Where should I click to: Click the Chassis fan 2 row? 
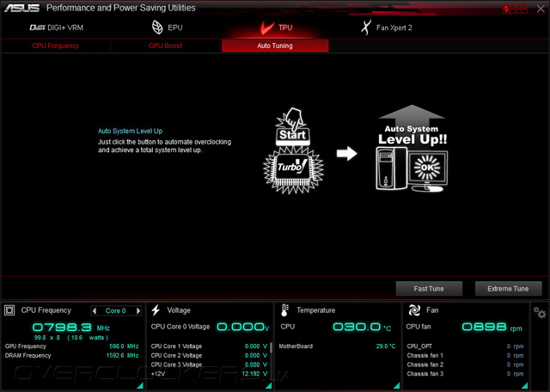point(465,364)
